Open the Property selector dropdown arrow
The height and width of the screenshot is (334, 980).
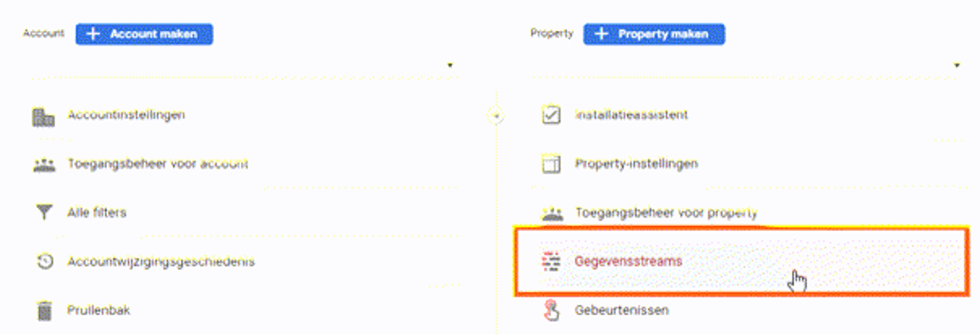(957, 65)
